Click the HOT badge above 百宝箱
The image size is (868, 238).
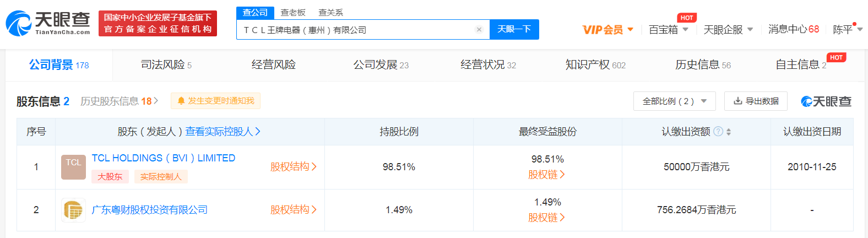click(x=687, y=18)
